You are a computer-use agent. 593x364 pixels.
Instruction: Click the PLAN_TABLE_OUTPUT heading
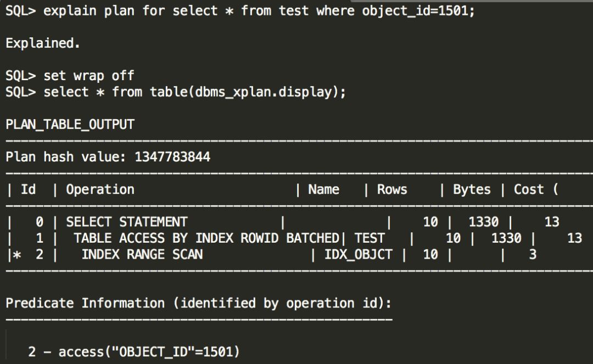pyautogui.click(x=70, y=124)
